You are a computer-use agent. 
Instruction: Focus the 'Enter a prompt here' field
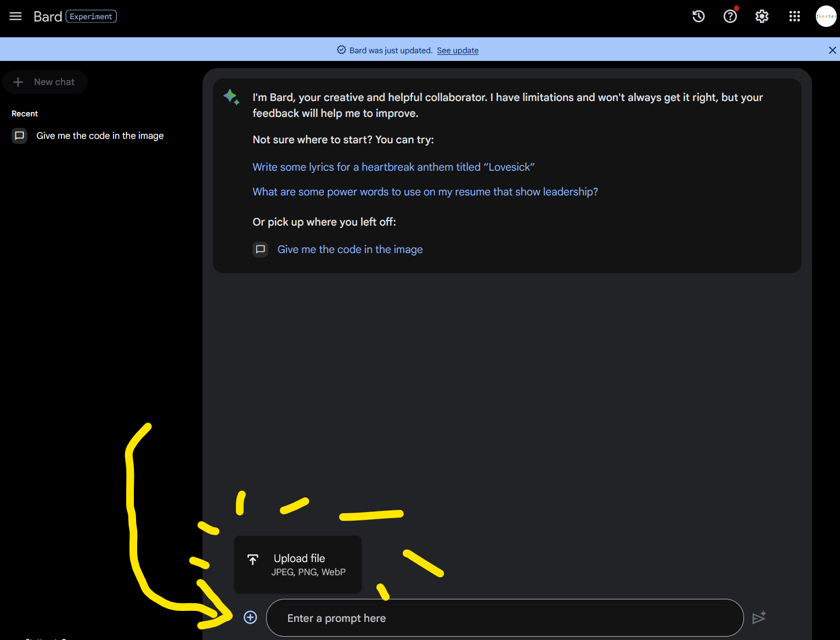(505, 618)
